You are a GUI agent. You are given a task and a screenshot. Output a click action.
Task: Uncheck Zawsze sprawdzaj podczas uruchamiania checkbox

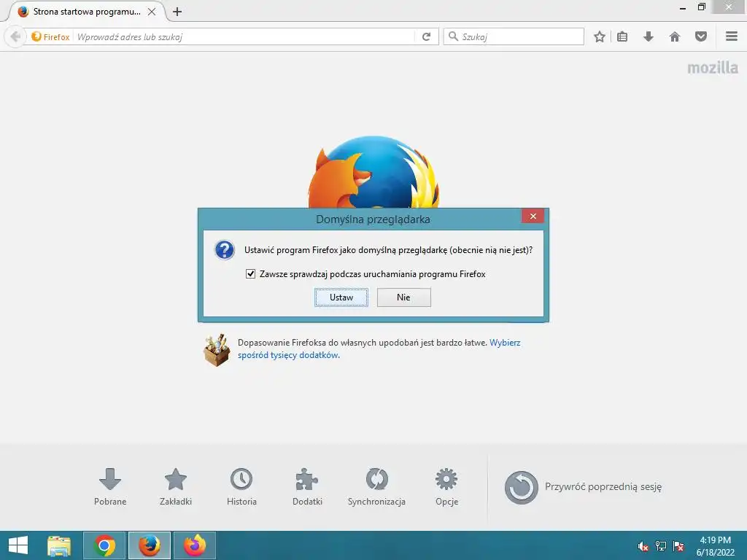click(251, 274)
